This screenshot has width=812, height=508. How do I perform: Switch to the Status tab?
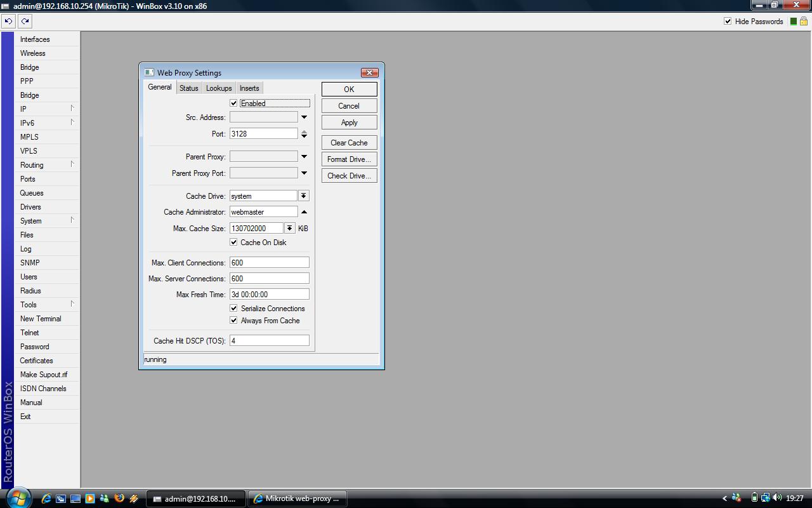pyautogui.click(x=188, y=88)
